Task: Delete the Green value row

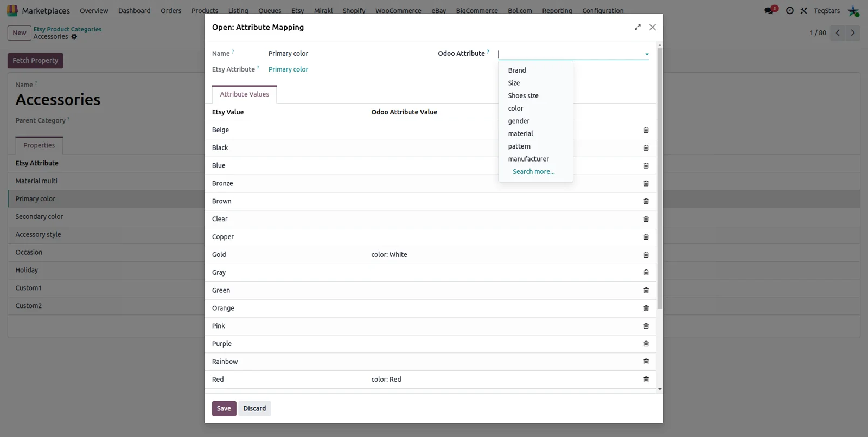Action: click(x=646, y=290)
